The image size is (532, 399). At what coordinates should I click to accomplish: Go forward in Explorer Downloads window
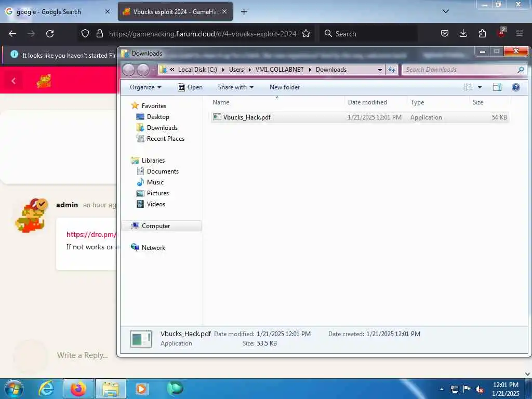coord(143,70)
